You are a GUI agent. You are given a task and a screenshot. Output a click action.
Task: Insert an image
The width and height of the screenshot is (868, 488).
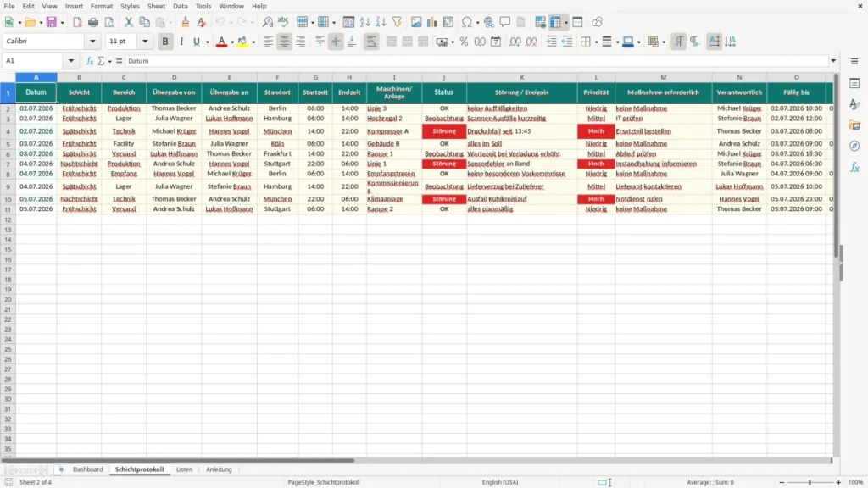(416, 22)
